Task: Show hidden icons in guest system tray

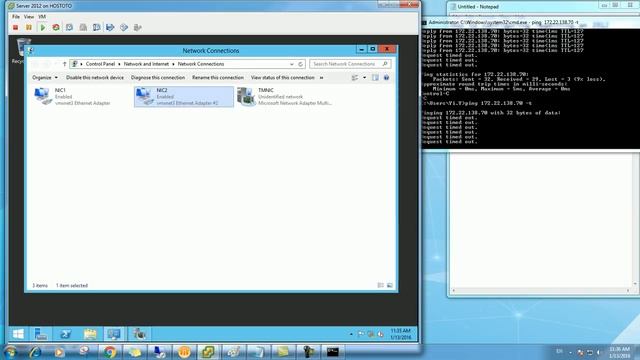Action: [x=351, y=334]
